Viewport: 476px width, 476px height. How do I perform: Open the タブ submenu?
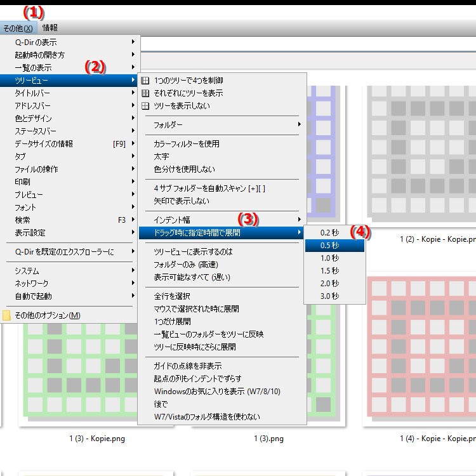coord(69,157)
